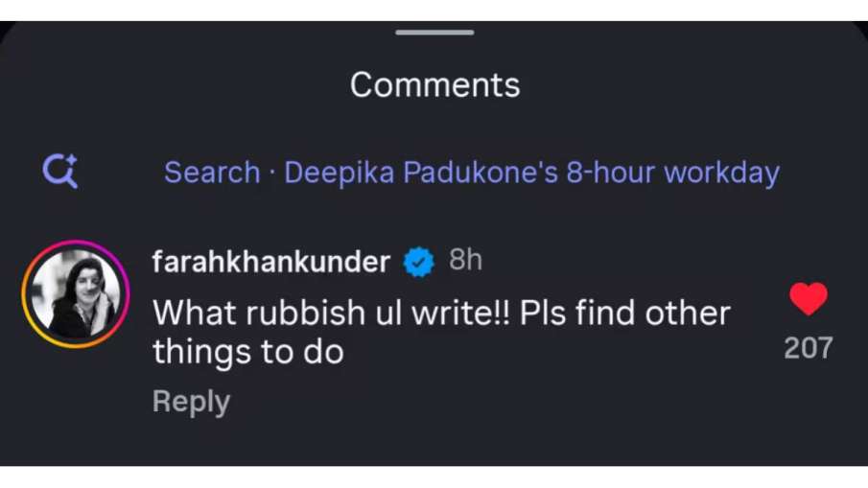Click the Comments heading
Screen dimensions: 868x488
point(434,85)
